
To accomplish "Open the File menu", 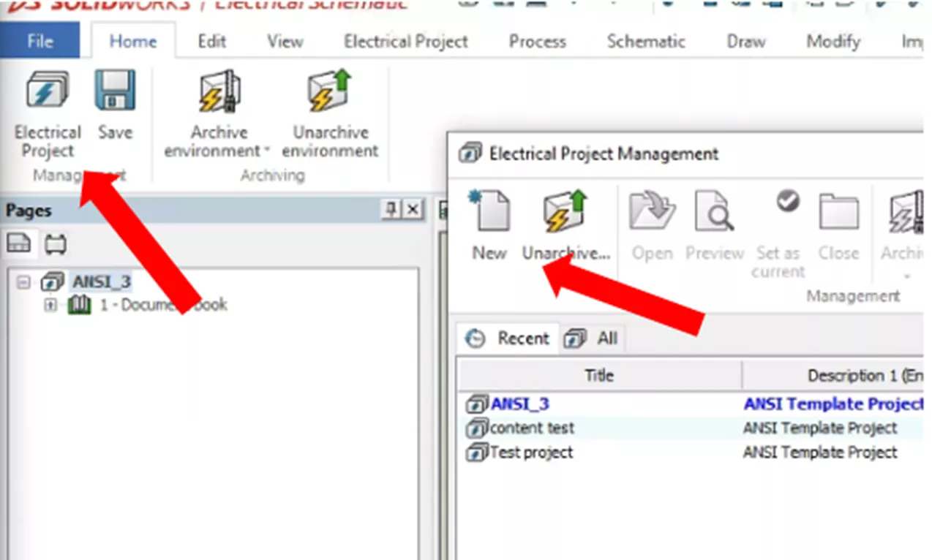I will pos(40,41).
